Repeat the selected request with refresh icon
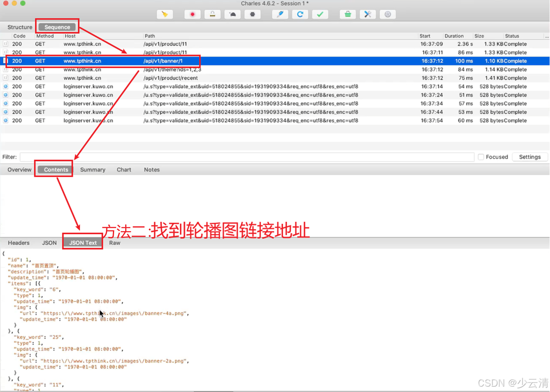Screen dimensions: 550x392 (300, 14)
